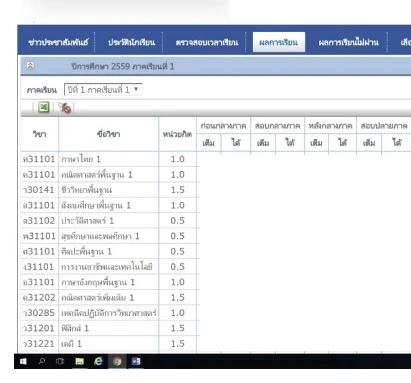This screenshot has height=383, width=411.
Task: Click the ได้ subheader under สอบกลางภาค
Action: [x=290, y=143]
